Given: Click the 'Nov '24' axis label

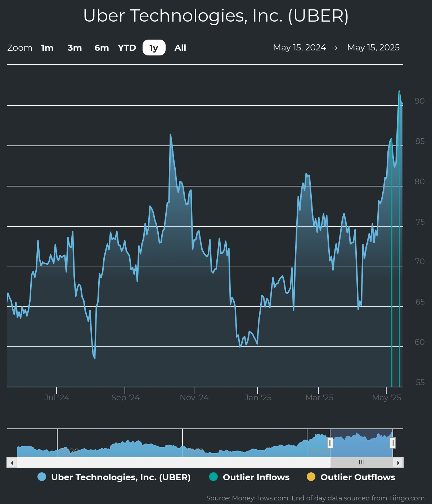Looking at the screenshot, I should [194, 397].
